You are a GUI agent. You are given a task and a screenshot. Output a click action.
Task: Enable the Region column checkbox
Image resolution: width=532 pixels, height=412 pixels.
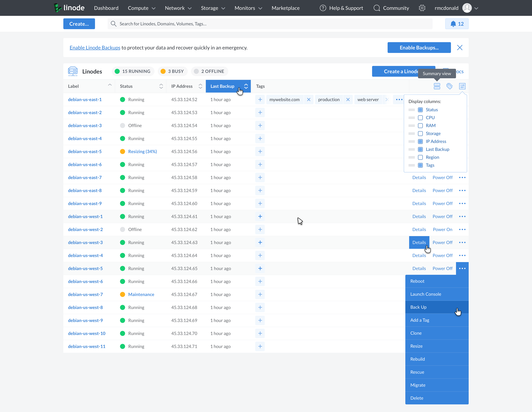click(x=420, y=157)
